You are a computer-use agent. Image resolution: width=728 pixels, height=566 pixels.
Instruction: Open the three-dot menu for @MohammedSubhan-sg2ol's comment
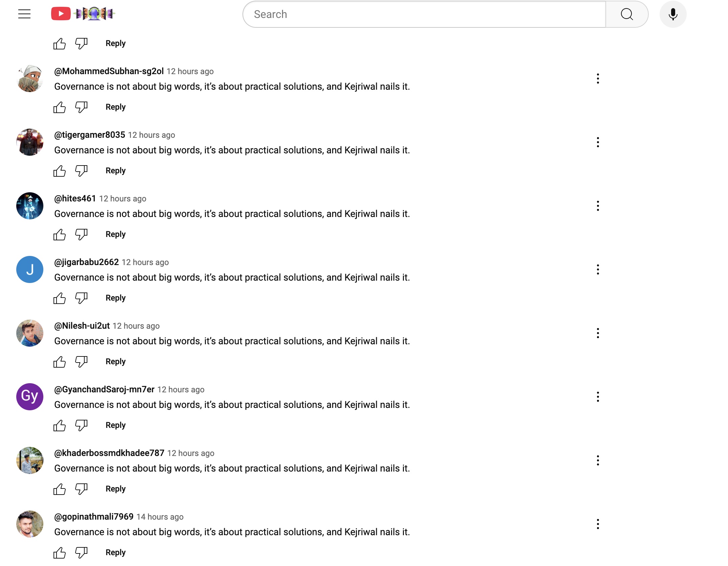click(x=598, y=79)
